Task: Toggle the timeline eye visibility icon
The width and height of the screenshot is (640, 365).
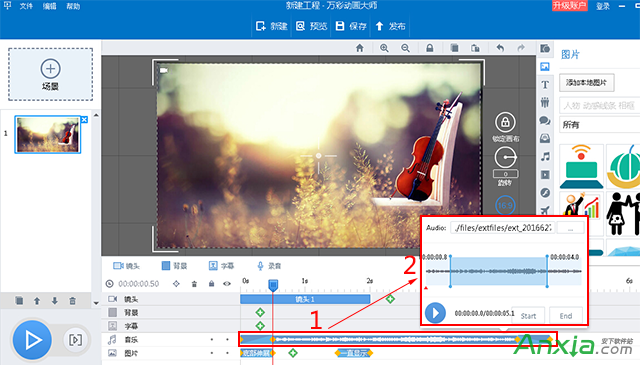Action: click(x=227, y=284)
